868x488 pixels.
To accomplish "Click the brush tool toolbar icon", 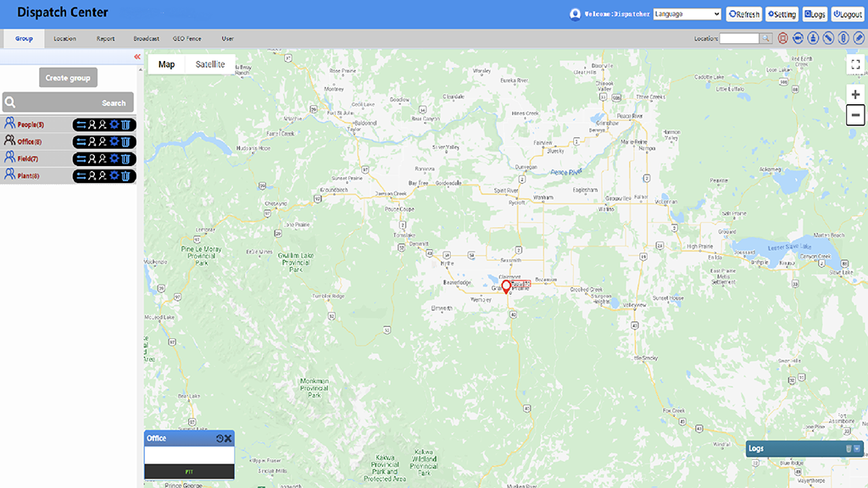I will (813, 38).
